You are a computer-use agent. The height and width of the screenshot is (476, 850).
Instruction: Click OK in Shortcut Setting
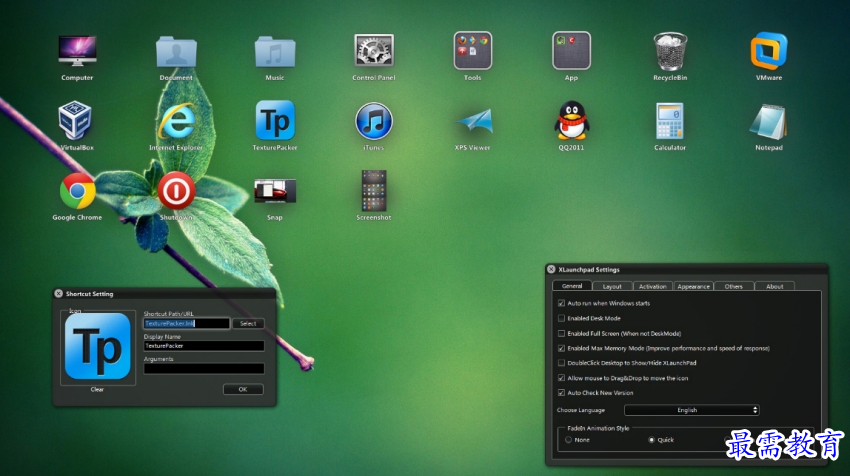(243, 389)
